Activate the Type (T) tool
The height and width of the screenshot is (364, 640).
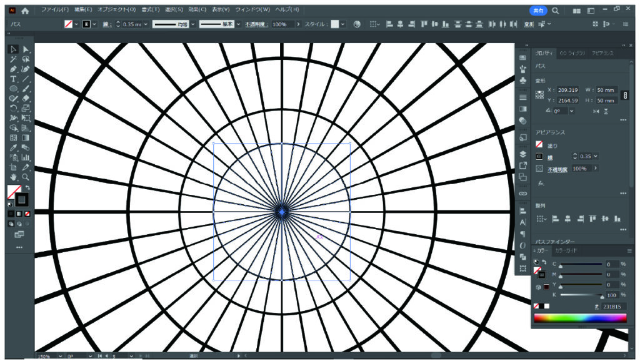(13, 79)
